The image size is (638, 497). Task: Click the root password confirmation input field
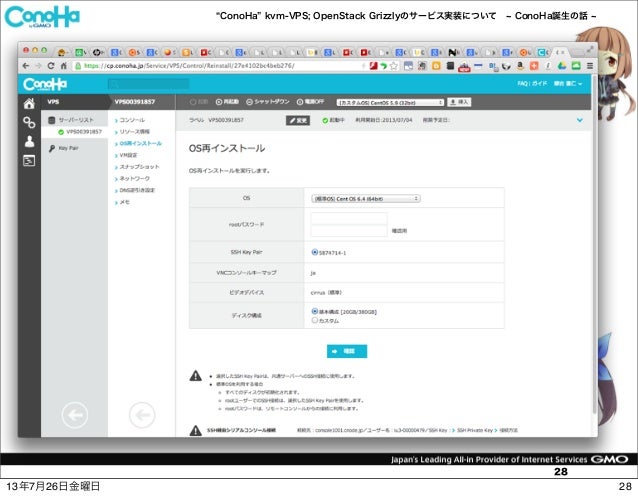click(349, 231)
